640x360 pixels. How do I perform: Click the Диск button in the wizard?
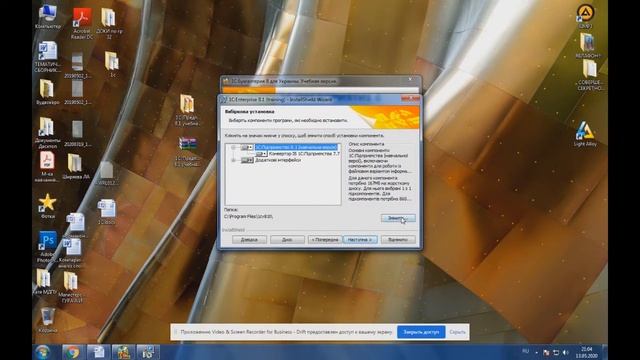[287, 240]
